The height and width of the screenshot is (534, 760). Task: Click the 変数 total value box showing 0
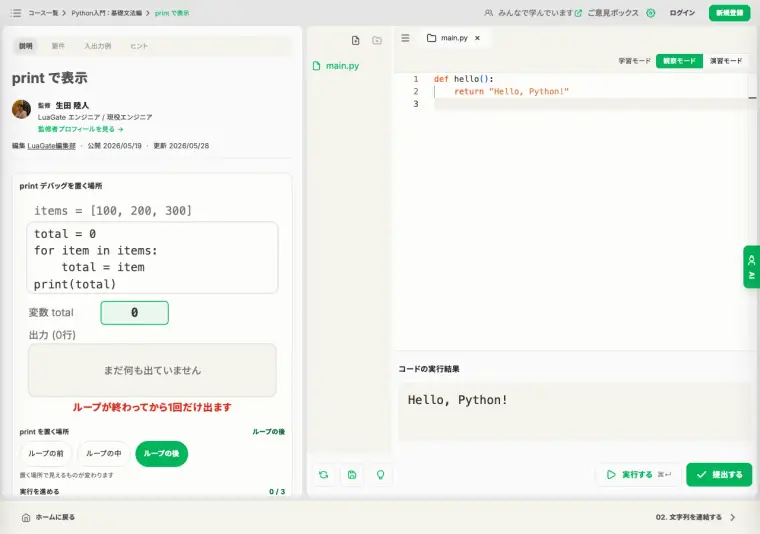(x=135, y=313)
